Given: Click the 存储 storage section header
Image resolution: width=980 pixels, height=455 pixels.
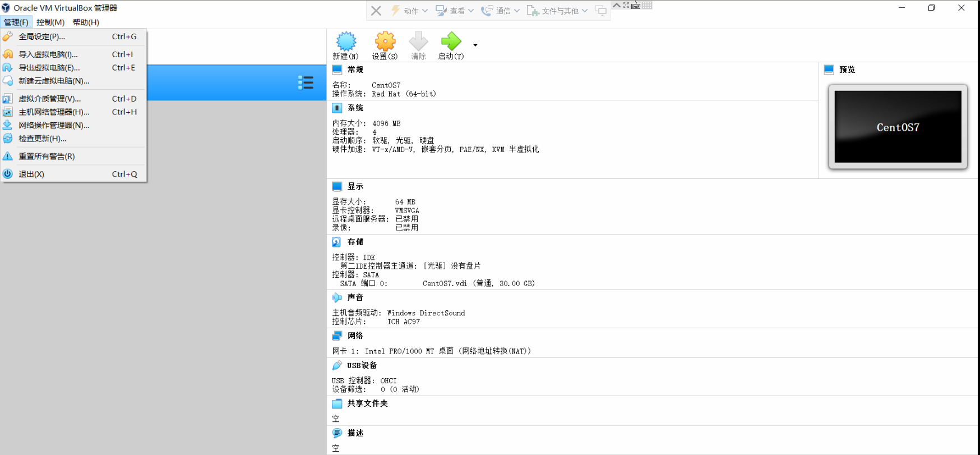Looking at the screenshot, I should pos(355,242).
